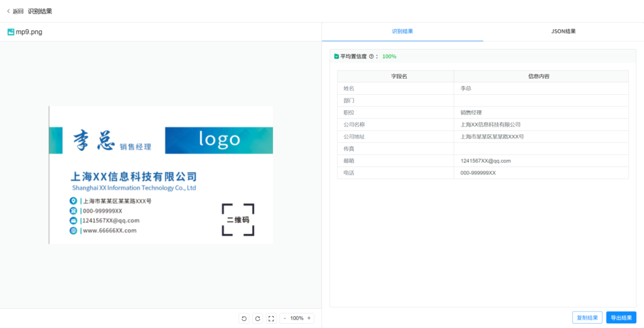Select the empty 部门 value cell
Image resolution: width=644 pixels, height=328 pixels.
pos(540,100)
